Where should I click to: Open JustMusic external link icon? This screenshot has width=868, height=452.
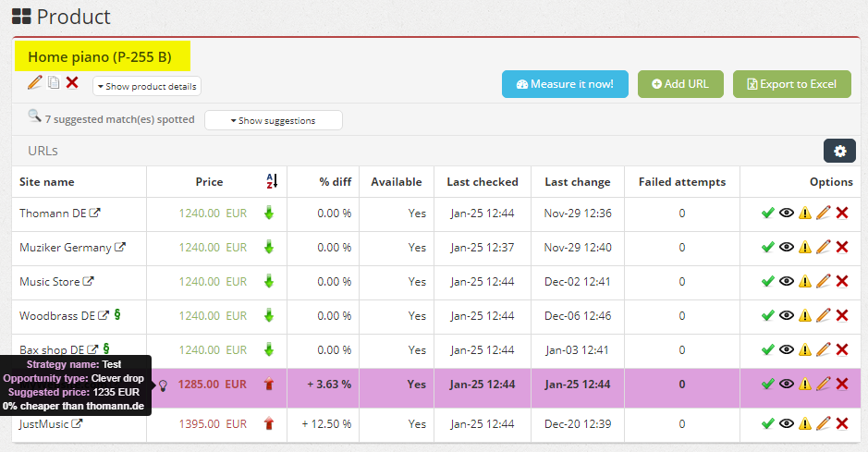pyautogui.click(x=77, y=423)
